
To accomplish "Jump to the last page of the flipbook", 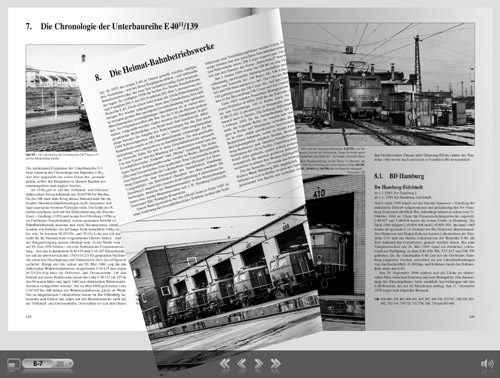I will tap(275, 363).
